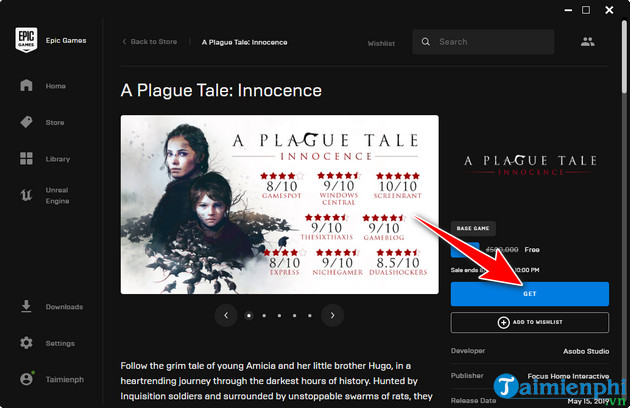The width and height of the screenshot is (630, 408).
Task: Open the Home icon in sidebar
Action: click(x=26, y=85)
